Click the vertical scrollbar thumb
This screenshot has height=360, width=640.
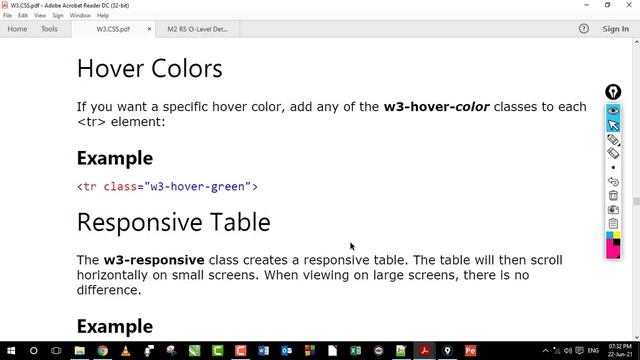[636, 201]
